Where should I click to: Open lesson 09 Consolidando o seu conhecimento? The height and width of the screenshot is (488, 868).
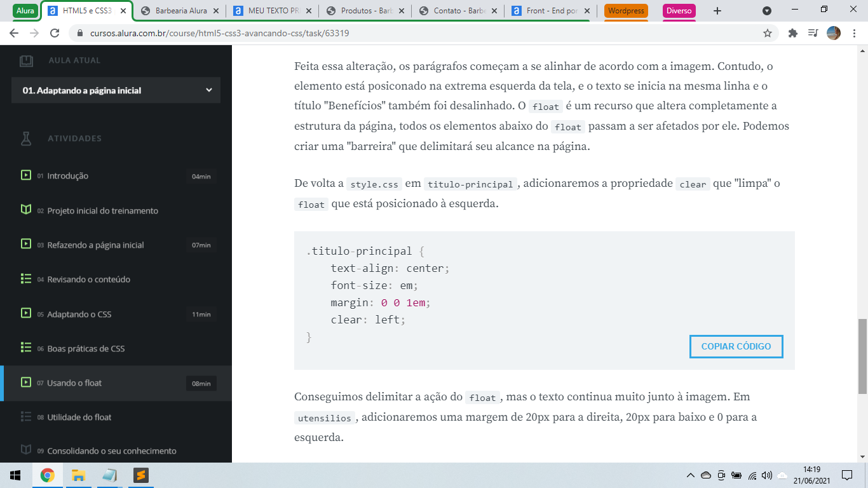coord(116,451)
